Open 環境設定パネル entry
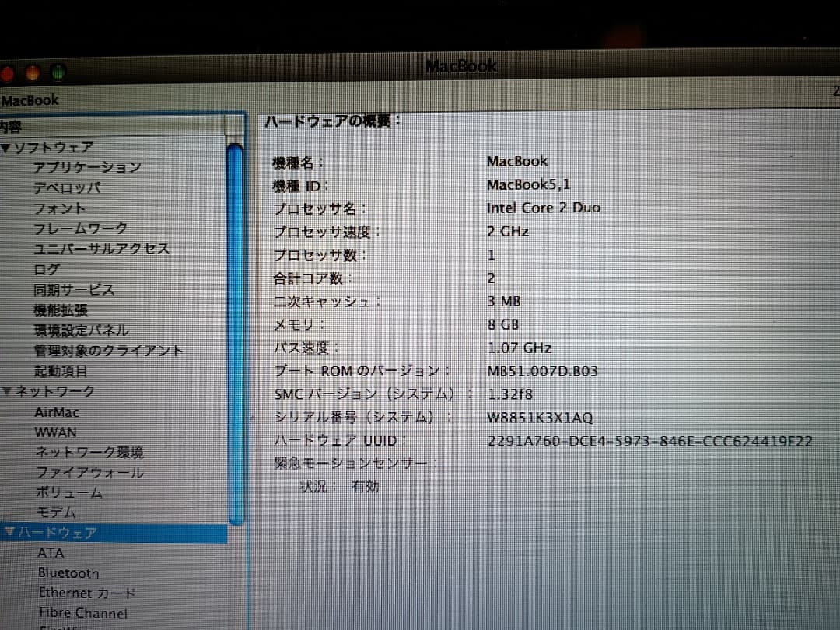 tap(82, 331)
